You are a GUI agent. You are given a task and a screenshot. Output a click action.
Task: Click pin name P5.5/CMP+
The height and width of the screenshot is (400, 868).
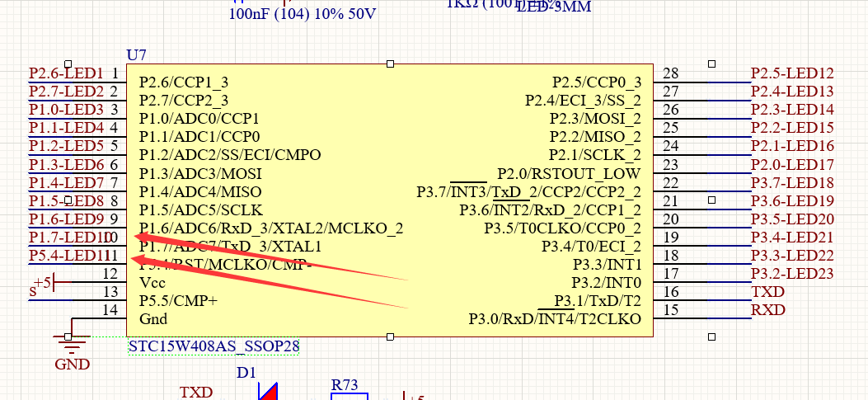pos(178,301)
